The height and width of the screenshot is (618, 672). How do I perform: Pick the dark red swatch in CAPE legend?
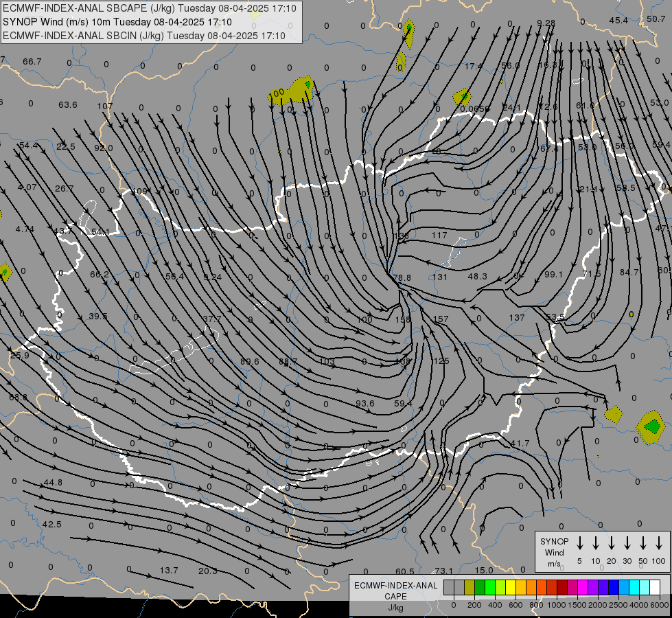click(562, 587)
